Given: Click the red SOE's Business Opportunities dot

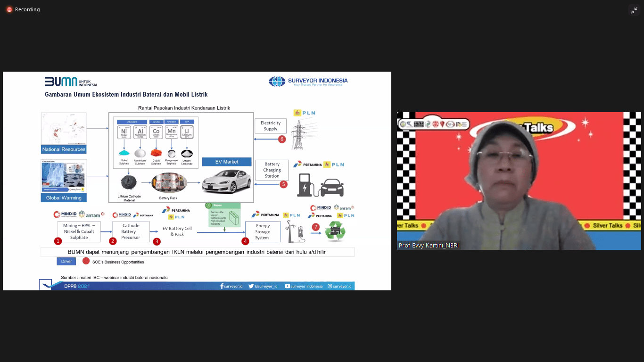Looking at the screenshot, I should click(86, 261).
